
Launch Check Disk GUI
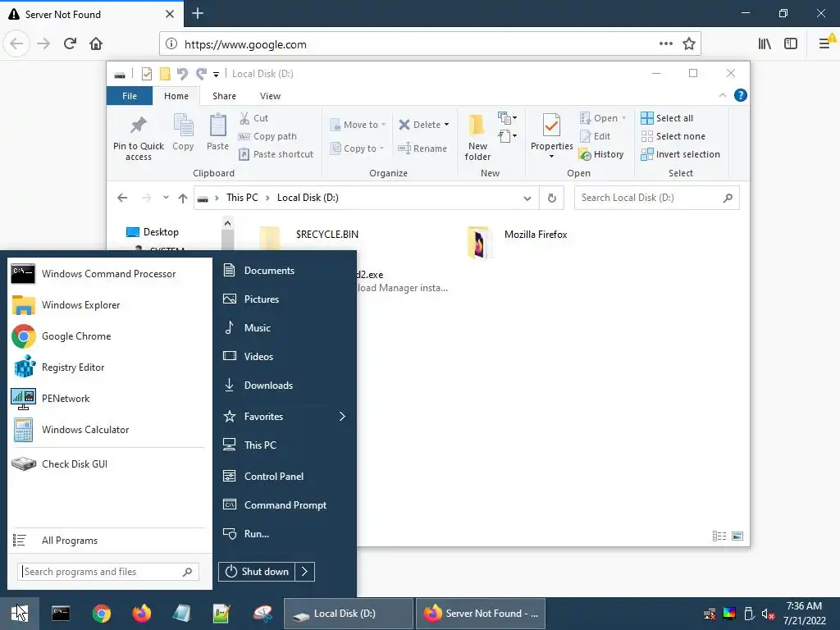pos(107,464)
